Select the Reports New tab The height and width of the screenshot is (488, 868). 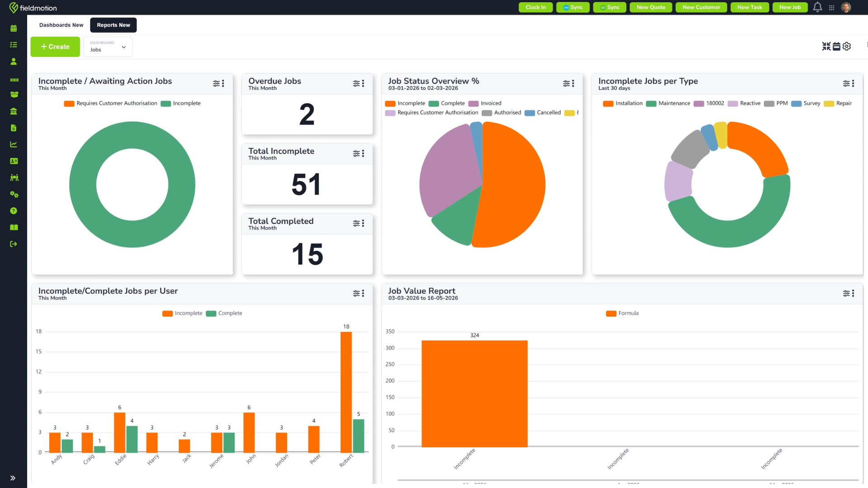(113, 25)
